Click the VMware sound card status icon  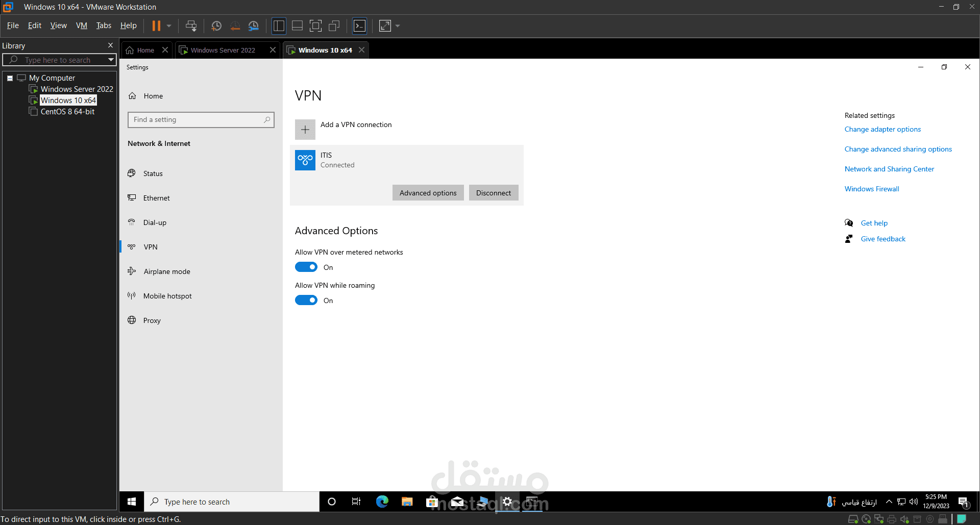(904, 519)
